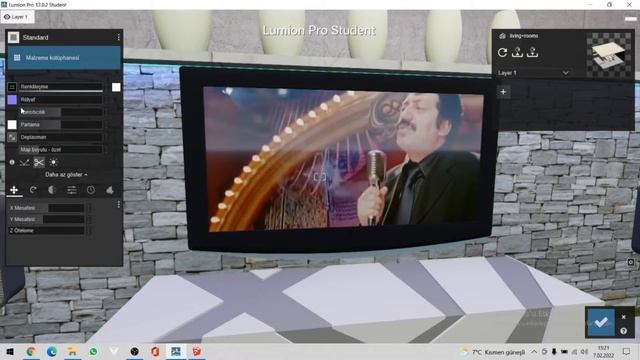Image resolution: width=640 pixels, height=360 pixels.
Task: Open SketchUp from the taskbar
Action: 197,351
